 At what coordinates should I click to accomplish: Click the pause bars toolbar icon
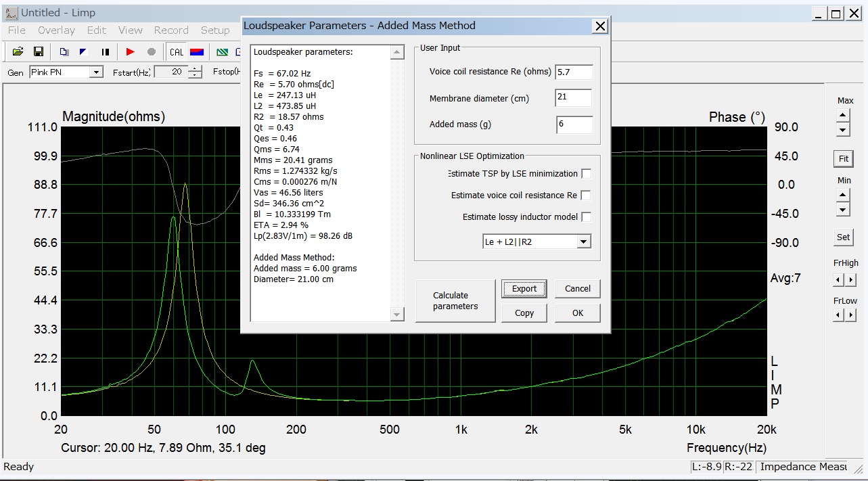point(105,51)
